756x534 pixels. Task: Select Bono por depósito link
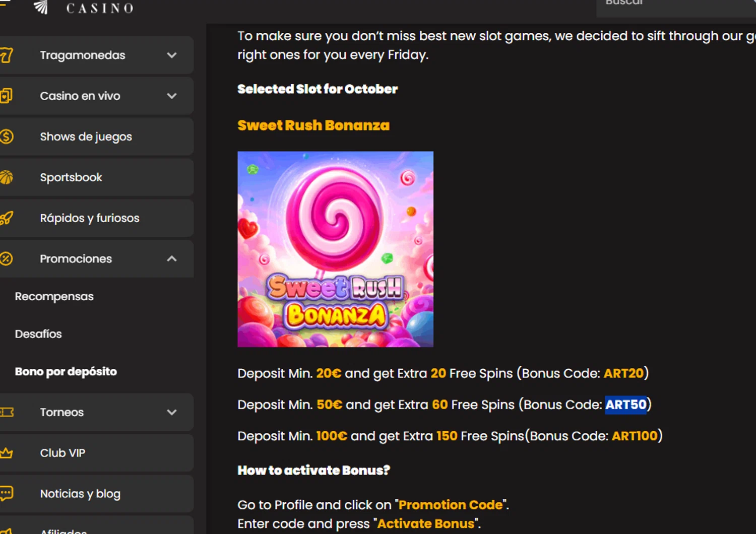click(x=66, y=372)
